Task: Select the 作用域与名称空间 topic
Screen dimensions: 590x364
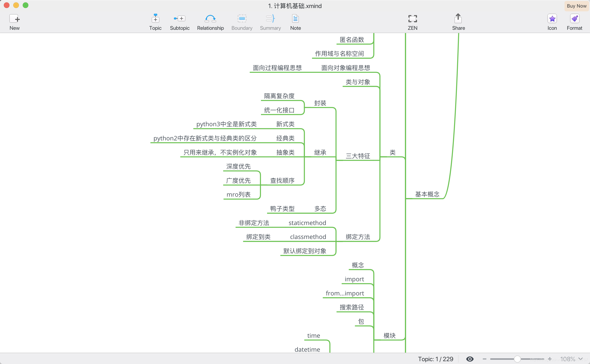Action: [339, 53]
